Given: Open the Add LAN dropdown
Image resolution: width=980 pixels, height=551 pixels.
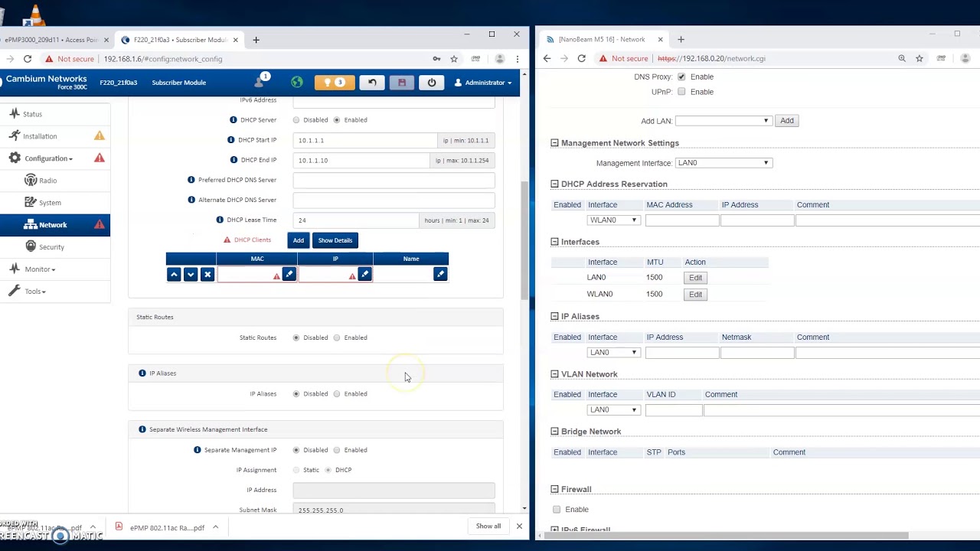Looking at the screenshot, I should 723,121.
